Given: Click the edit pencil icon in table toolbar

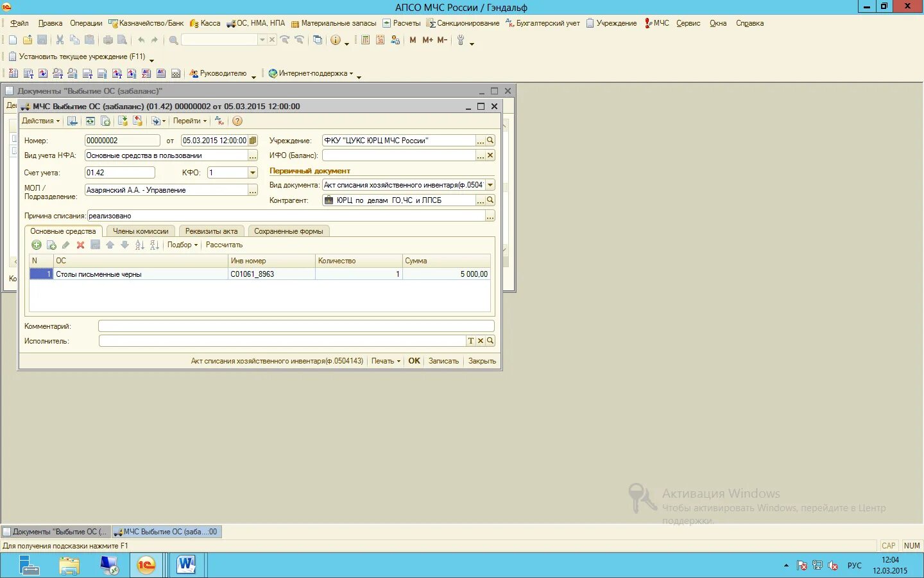Looking at the screenshot, I should pyautogui.click(x=65, y=245).
